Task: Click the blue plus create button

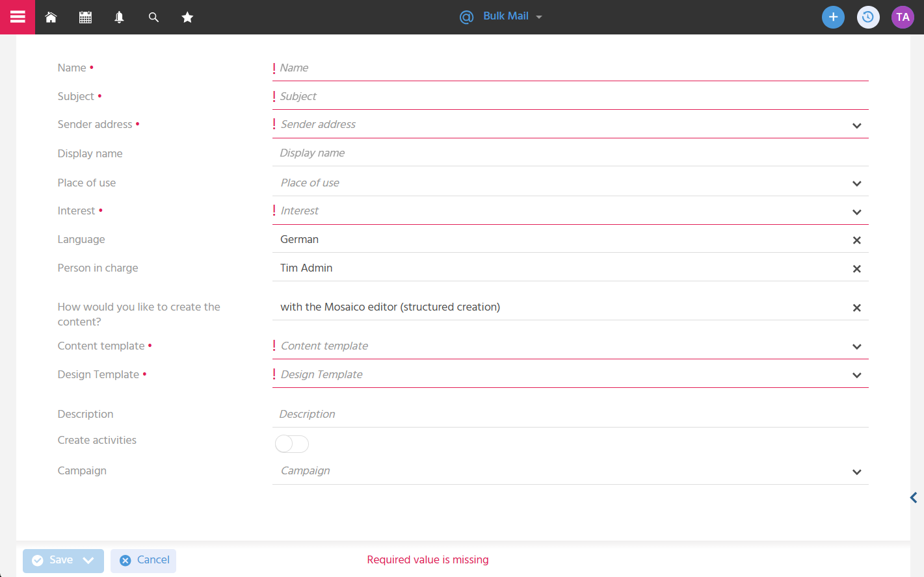Action: coord(833,17)
